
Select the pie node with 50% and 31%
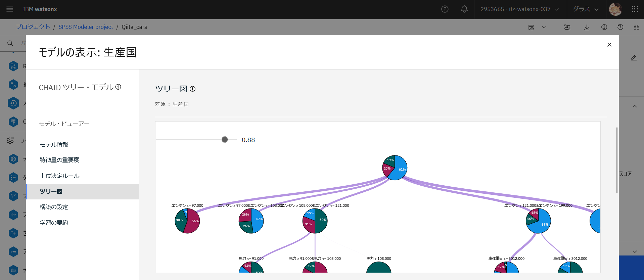coord(315,221)
